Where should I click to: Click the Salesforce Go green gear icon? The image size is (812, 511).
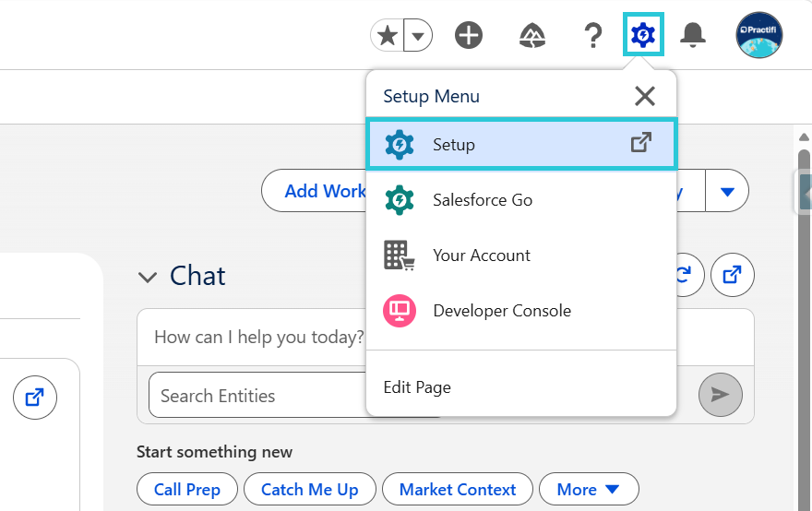[x=400, y=200]
